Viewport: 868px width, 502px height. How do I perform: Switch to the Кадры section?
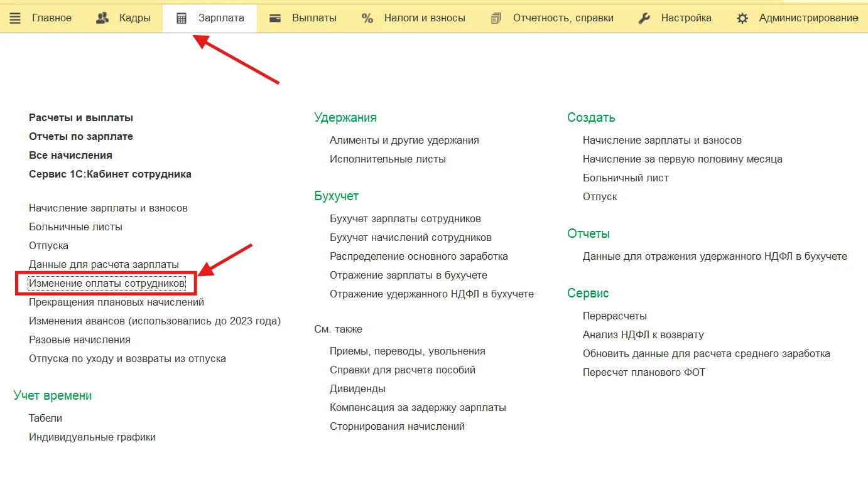tap(134, 18)
